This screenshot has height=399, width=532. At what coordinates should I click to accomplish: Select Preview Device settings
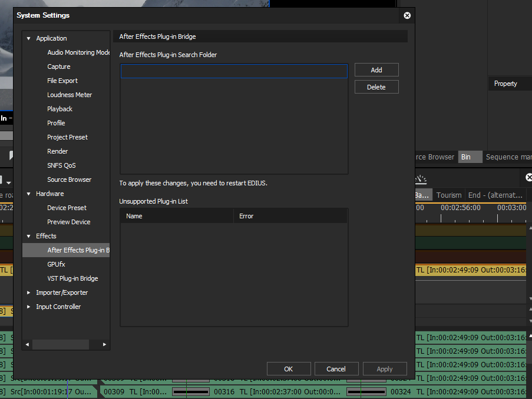tap(68, 222)
